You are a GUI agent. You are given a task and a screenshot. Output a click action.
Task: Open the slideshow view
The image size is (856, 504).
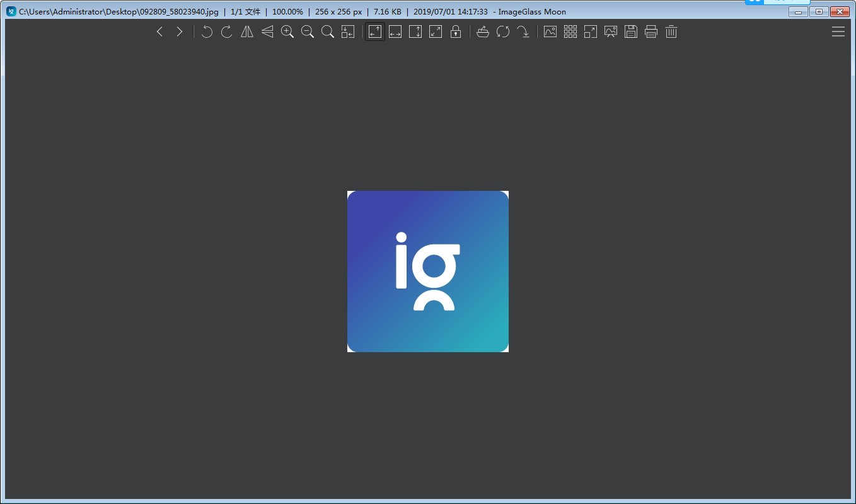tap(611, 31)
